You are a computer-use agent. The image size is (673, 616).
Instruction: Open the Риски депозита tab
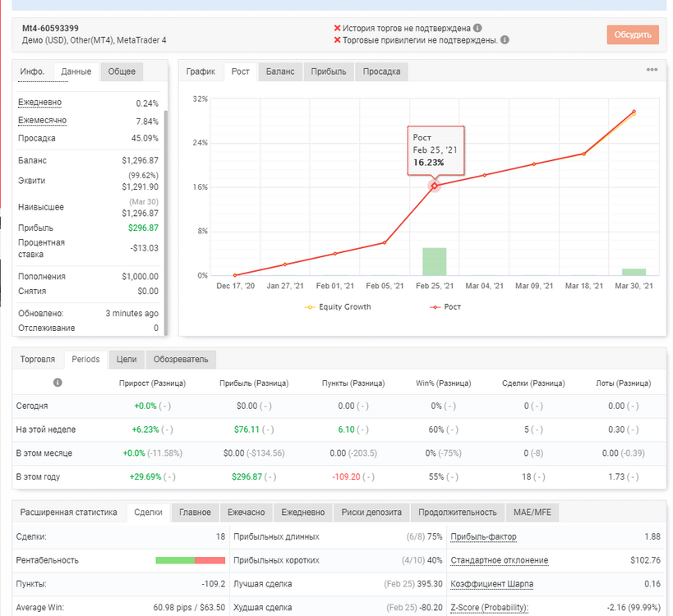[371, 513]
